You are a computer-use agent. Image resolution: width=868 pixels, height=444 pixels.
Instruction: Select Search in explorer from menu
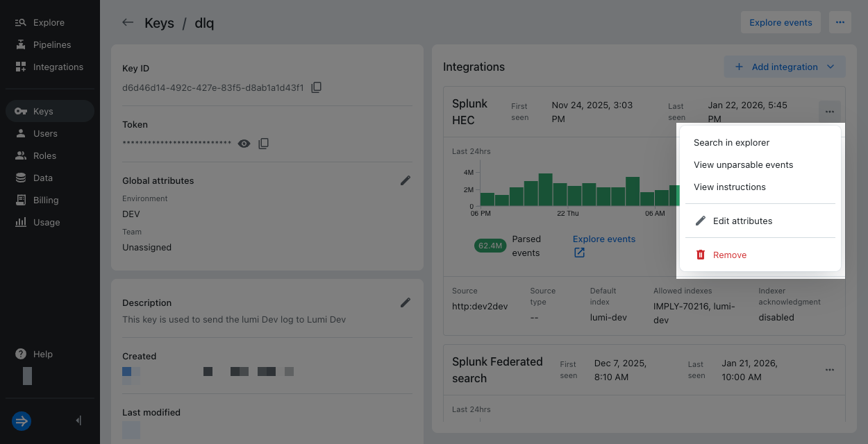[x=731, y=142]
